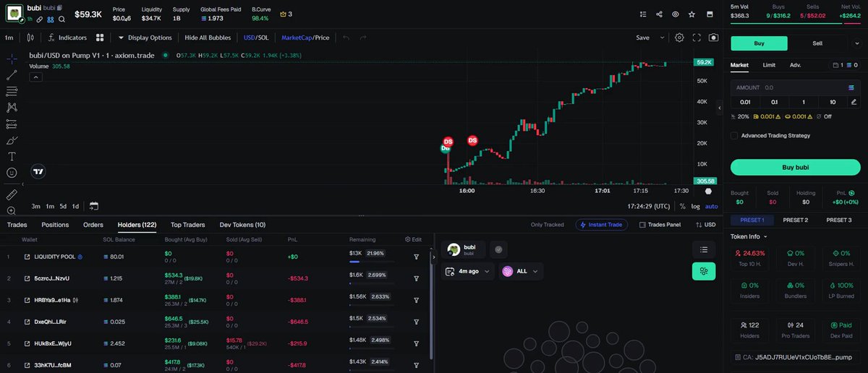Toggle percent scale on chart

coord(682,206)
